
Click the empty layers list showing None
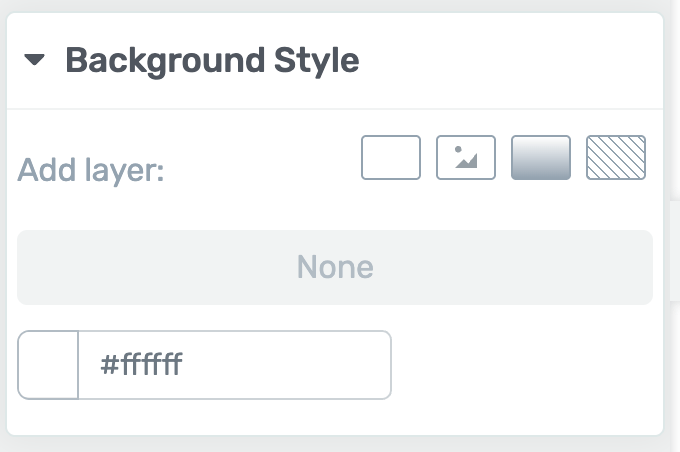coord(335,267)
